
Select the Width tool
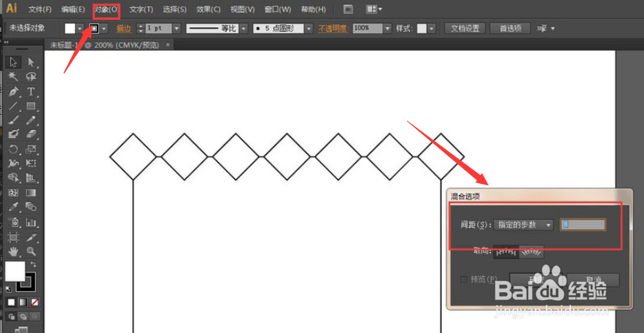click(14, 163)
